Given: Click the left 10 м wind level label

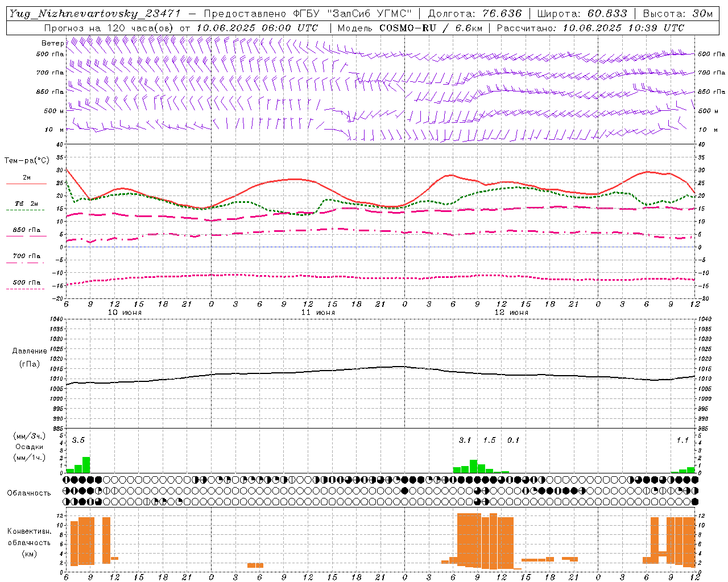Looking at the screenshot, I should [x=54, y=130].
